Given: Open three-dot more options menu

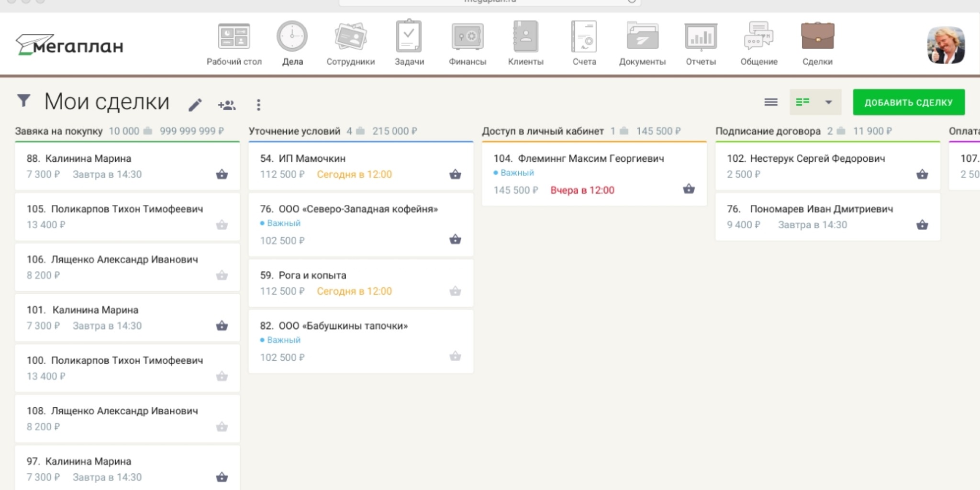Looking at the screenshot, I should [x=258, y=105].
